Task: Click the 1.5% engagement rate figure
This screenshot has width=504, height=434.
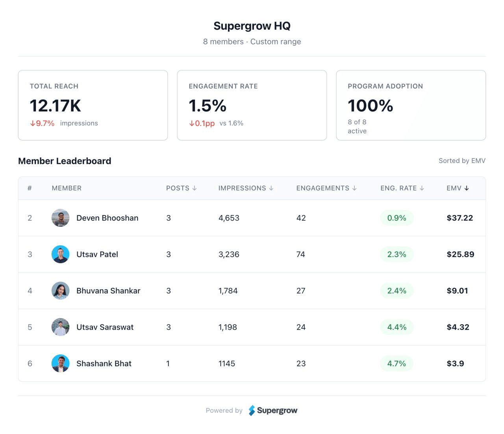Action: [x=208, y=106]
